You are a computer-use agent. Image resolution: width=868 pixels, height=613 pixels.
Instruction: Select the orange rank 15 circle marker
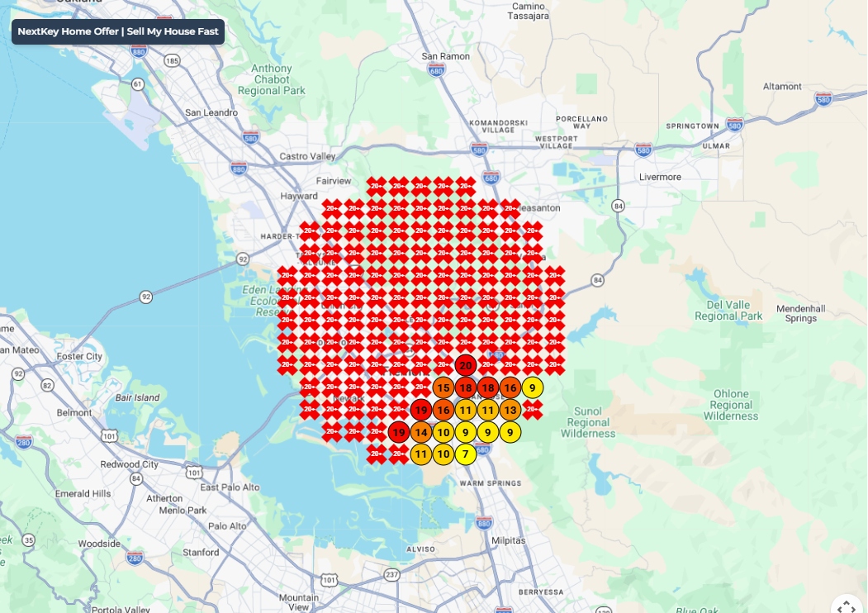[443, 387]
